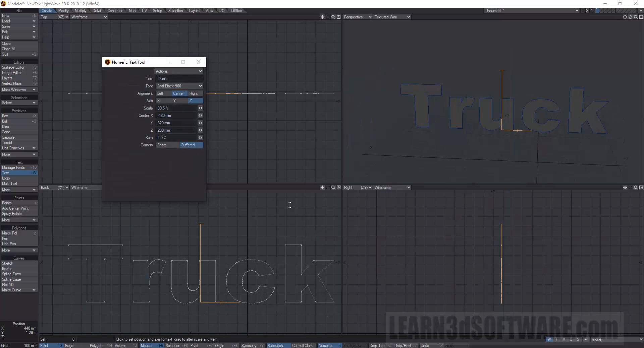Choose Sharp corners option
Viewport: 644px width, 348px height.
(162, 145)
